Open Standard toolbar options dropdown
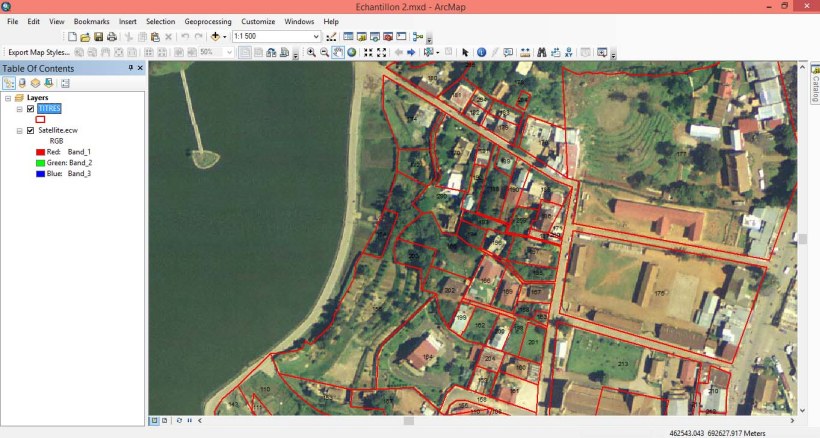The height and width of the screenshot is (438, 820). tap(429, 38)
